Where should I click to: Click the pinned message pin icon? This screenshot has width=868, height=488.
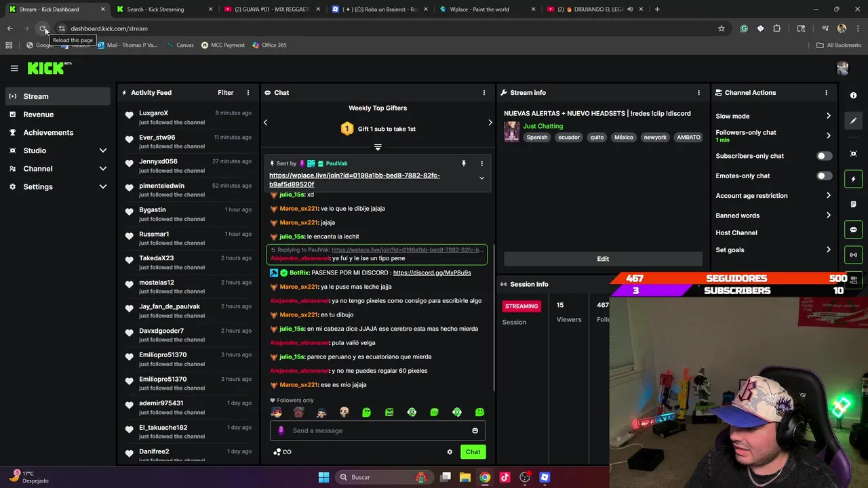464,163
